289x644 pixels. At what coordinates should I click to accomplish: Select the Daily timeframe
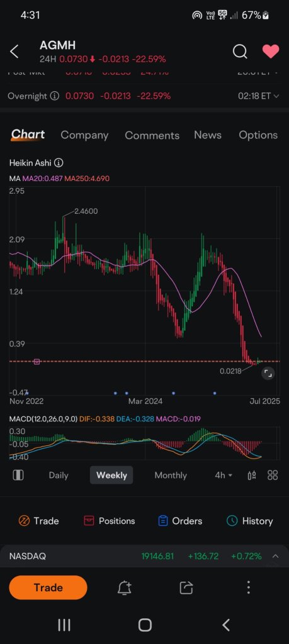[59, 475]
